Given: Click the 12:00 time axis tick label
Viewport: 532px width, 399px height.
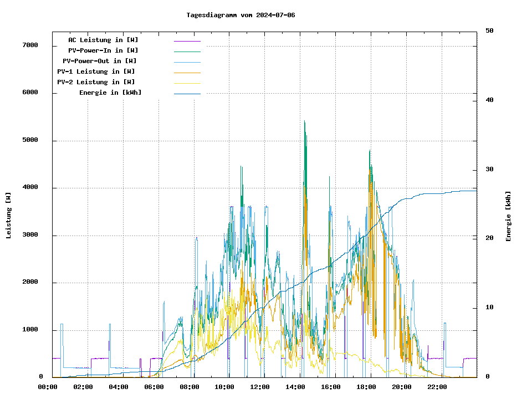Looking at the screenshot, I should click(260, 387).
